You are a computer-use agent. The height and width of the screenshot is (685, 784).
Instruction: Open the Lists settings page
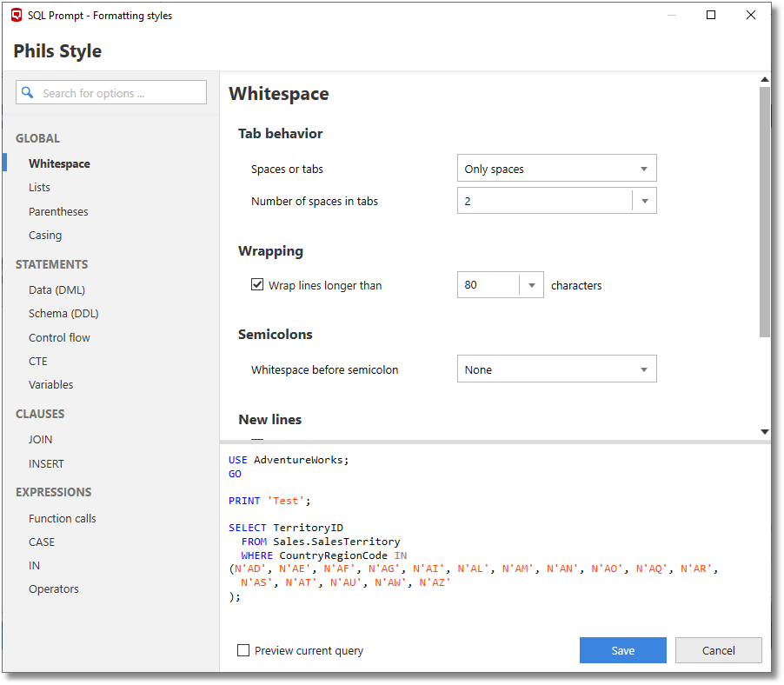39,188
